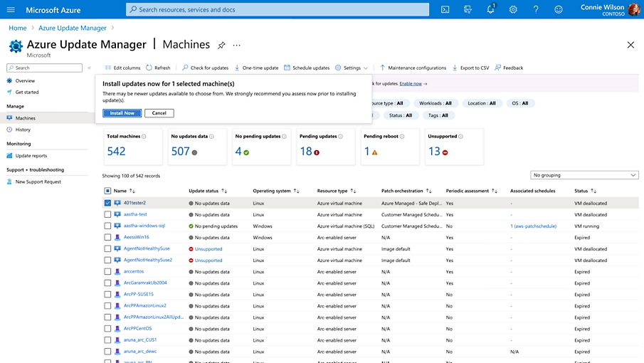Open the more options ellipsis beside Machines

coord(236,45)
